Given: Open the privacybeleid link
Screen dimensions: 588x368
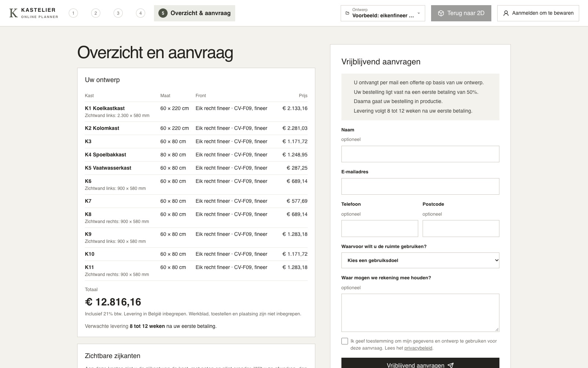Looking at the screenshot, I should [418, 348].
